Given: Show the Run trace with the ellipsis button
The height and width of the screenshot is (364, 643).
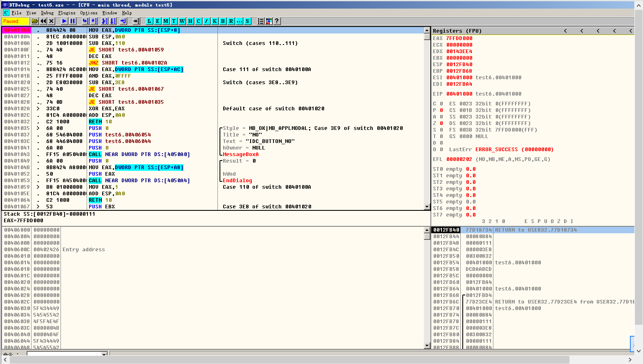Looking at the screenshot, I should (x=239, y=21).
